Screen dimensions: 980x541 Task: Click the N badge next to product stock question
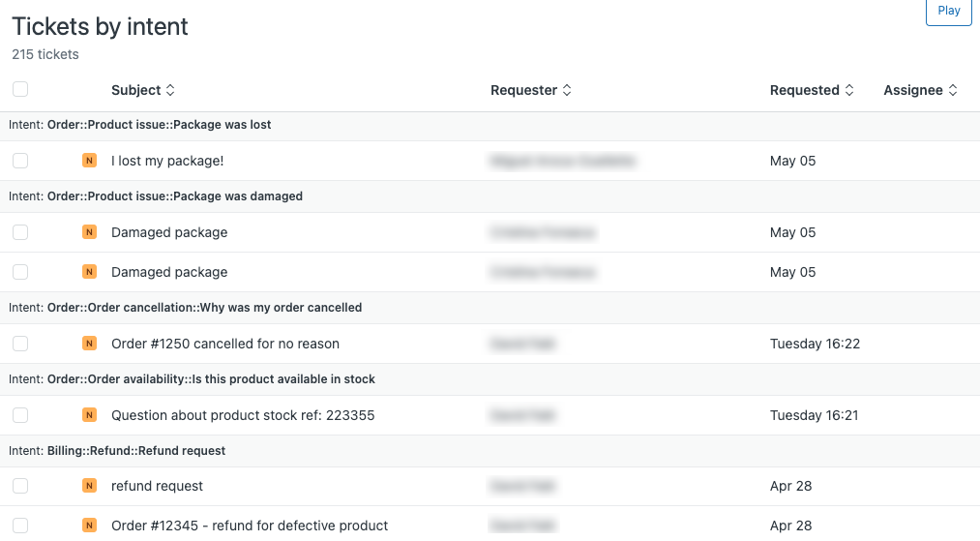(89, 414)
